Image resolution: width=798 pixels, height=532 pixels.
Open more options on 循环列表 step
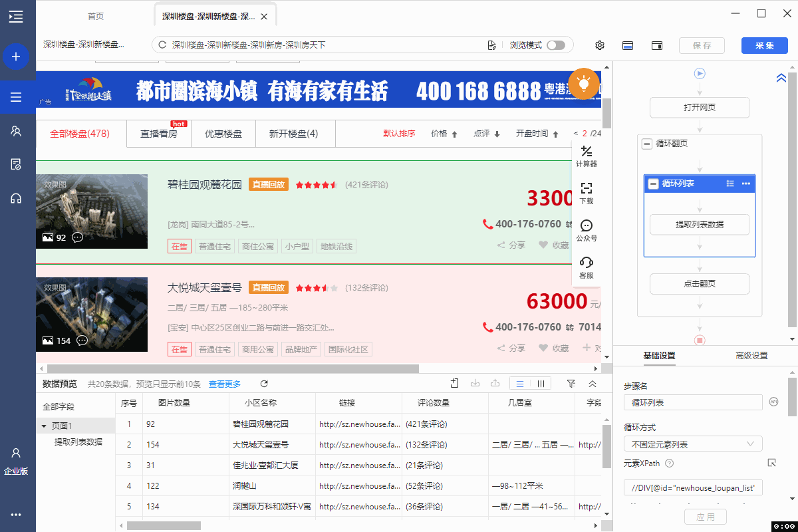[x=745, y=184]
